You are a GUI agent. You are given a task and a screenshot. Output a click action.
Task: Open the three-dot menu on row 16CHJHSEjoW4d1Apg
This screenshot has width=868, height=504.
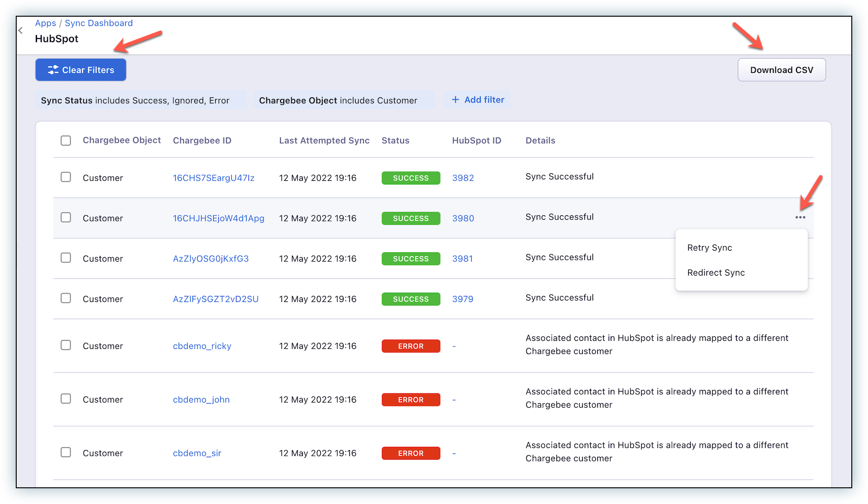[x=800, y=217]
